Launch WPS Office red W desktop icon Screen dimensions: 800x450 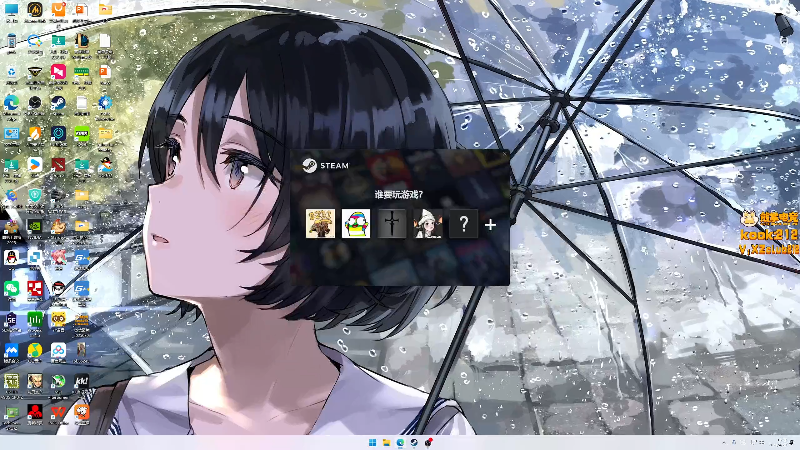[x=58, y=412]
